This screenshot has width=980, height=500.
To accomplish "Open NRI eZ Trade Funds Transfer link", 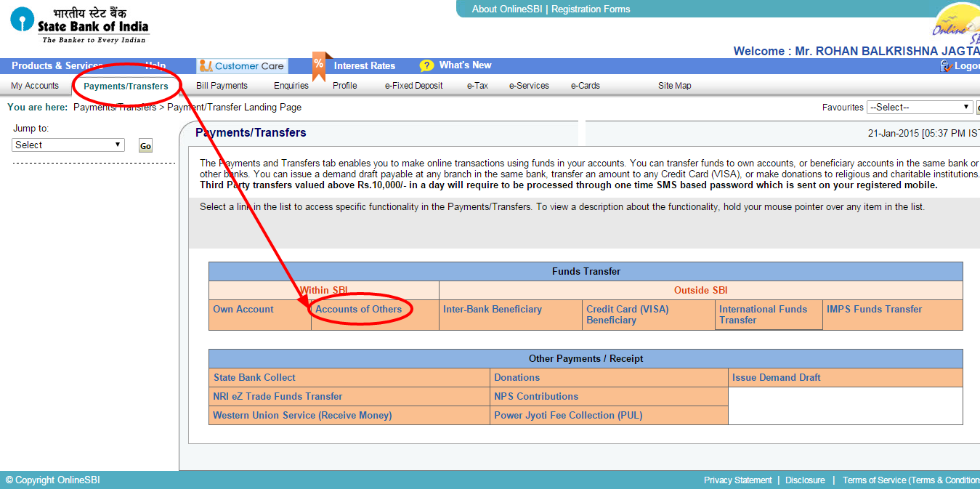I will pyautogui.click(x=278, y=396).
